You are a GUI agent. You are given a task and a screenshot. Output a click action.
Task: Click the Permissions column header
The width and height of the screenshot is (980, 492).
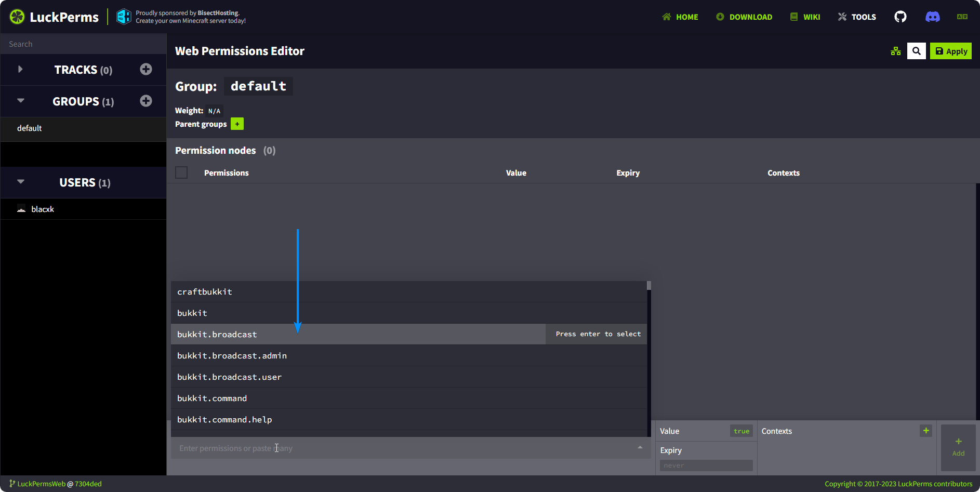226,173
